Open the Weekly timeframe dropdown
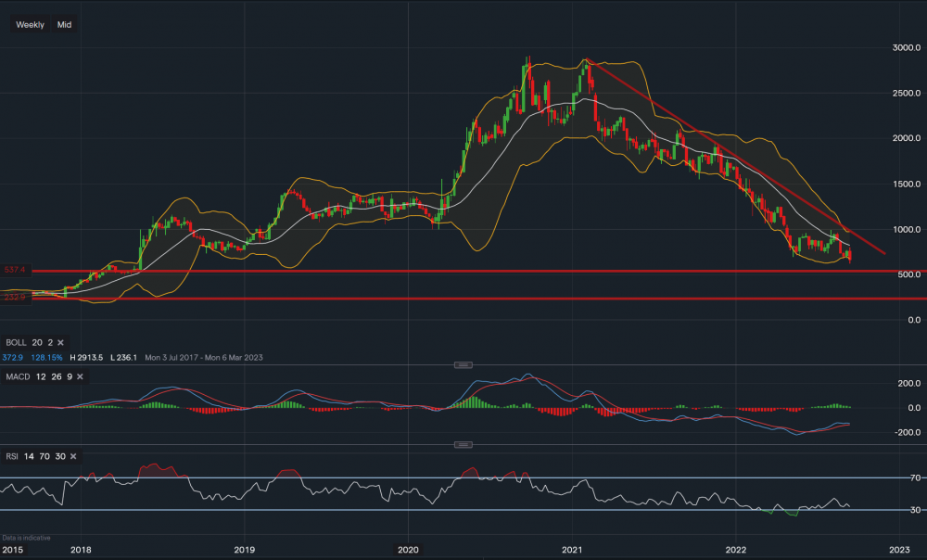Image resolution: width=927 pixels, height=560 pixels. pos(30,25)
